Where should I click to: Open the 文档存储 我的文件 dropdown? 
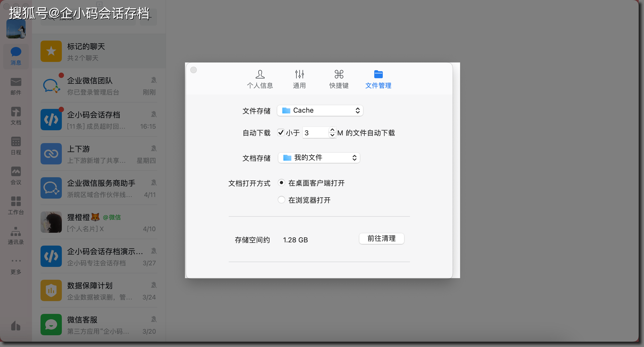(x=319, y=158)
